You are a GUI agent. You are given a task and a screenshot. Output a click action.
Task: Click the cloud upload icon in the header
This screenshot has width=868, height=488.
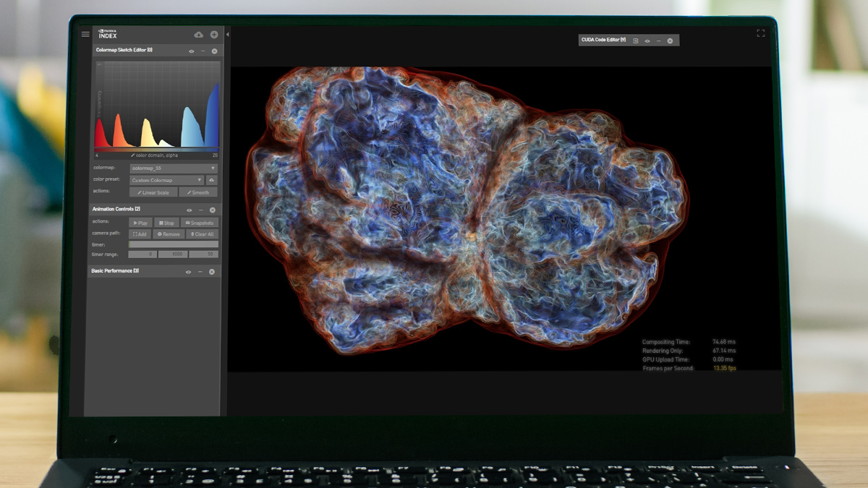tap(197, 35)
